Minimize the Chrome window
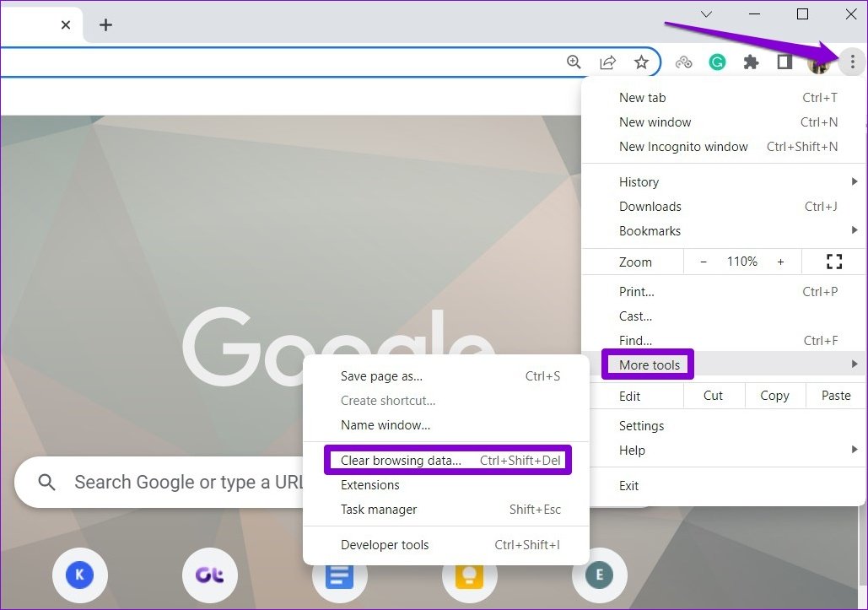Viewport: 868px width, 610px height. point(754,14)
